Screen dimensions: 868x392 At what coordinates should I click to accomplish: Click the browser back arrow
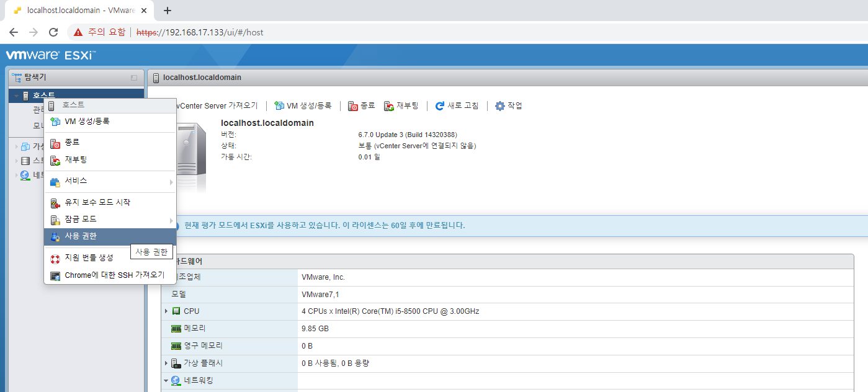[x=14, y=32]
